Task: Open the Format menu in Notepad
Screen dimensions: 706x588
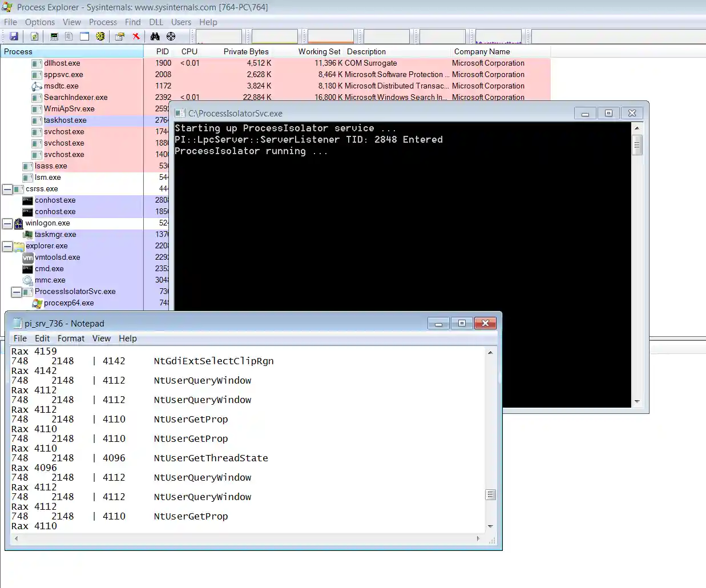Action: click(x=71, y=339)
